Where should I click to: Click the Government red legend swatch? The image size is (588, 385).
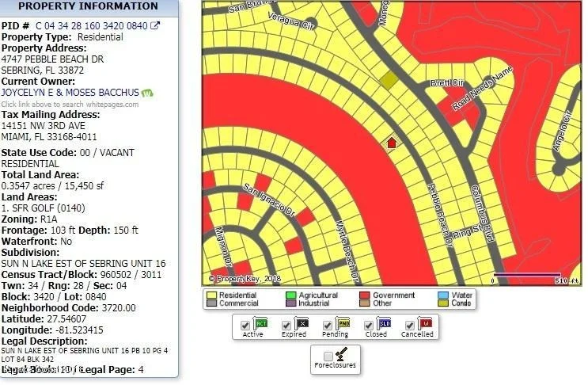point(365,295)
